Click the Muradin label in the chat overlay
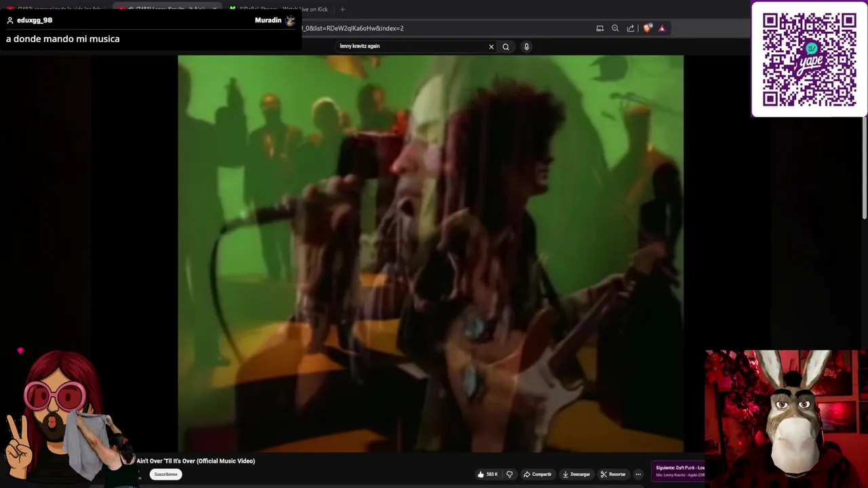 268,20
